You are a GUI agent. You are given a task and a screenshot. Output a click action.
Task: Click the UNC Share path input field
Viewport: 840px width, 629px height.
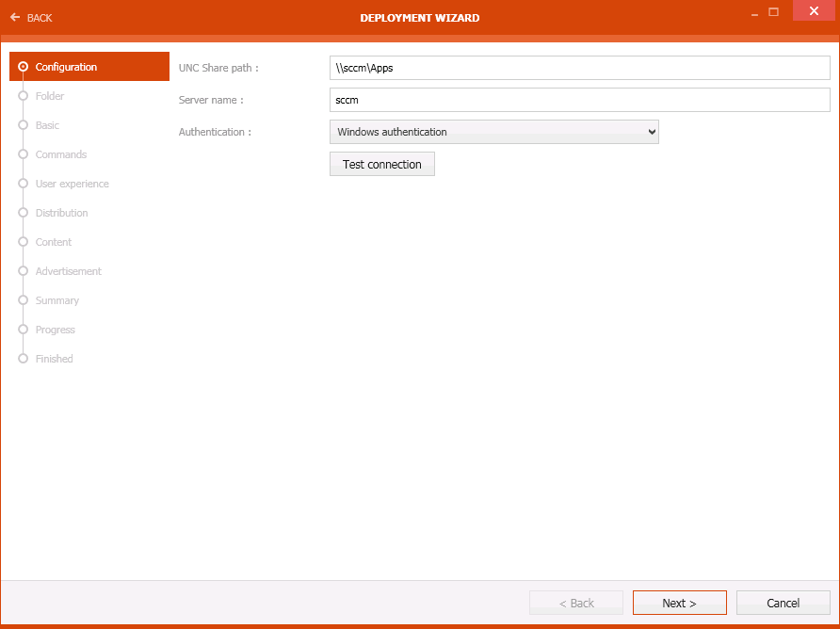click(578, 68)
